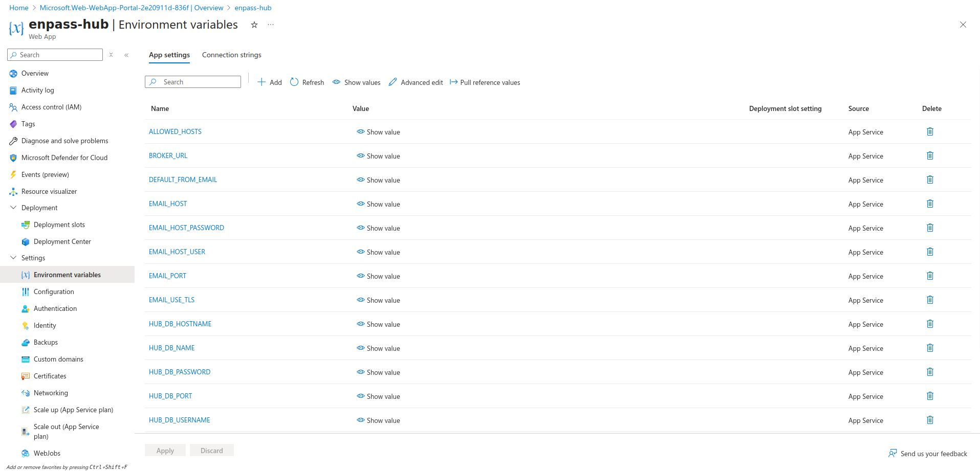980x471 pixels.
Task: Reveal EMAIL_HOST_PASSWORD value
Action: pos(378,228)
